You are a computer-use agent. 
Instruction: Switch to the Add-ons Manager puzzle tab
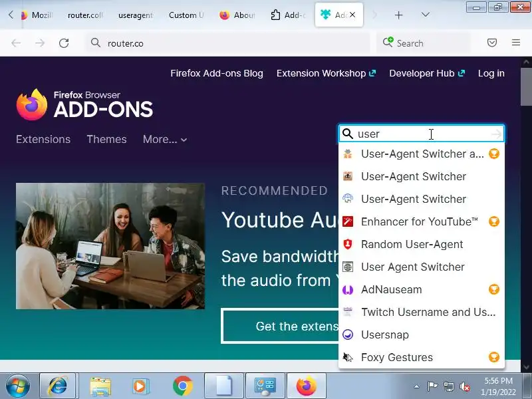pos(288,15)
